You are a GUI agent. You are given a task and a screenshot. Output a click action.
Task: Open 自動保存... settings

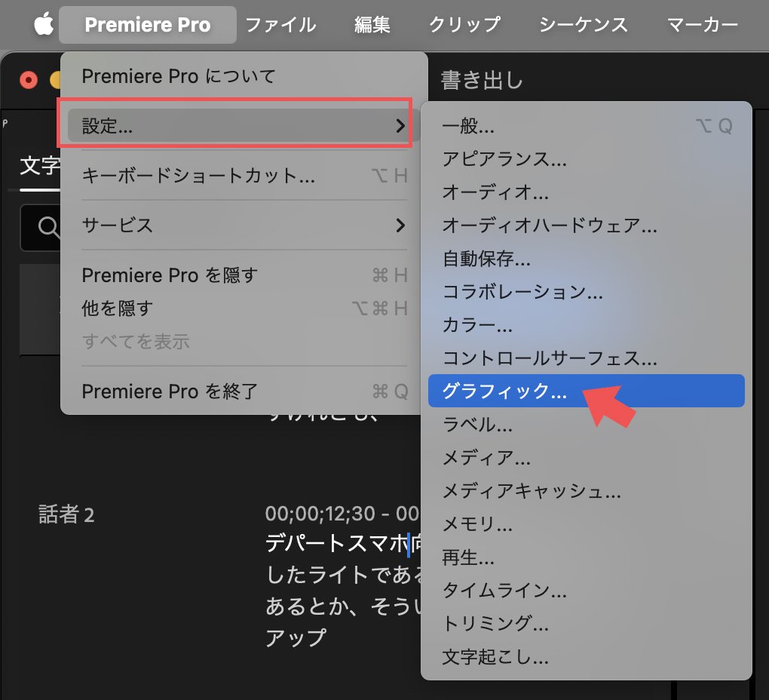586,259
